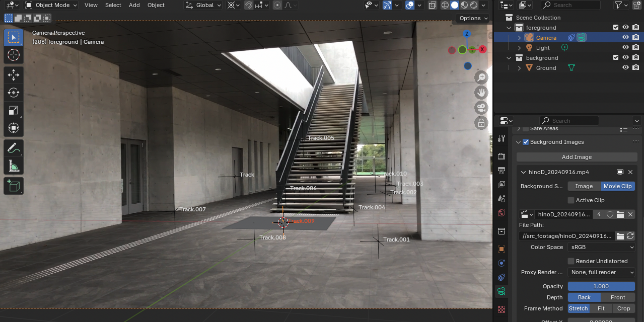Toggle fake user shield for movie clip
The width and height of the screenshot is (644, 322).
610,214
